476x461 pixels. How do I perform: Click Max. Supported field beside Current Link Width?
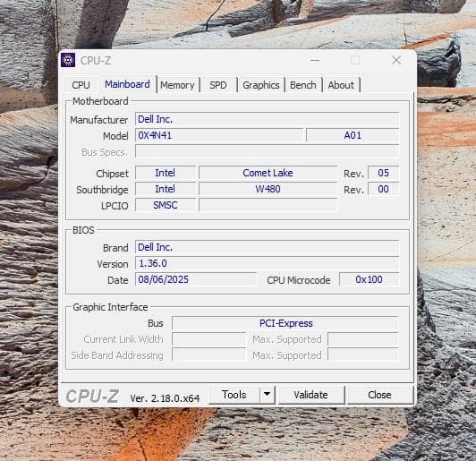coord(363,339)
